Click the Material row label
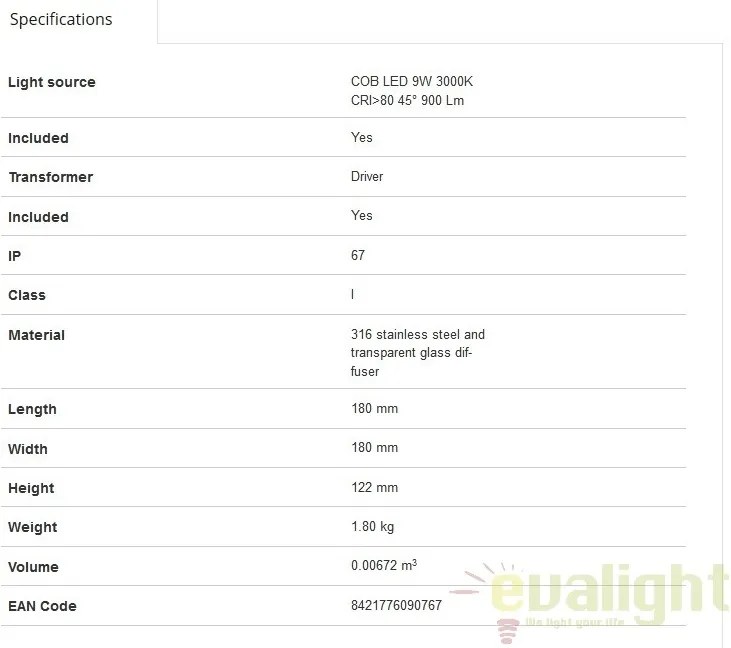This screenshot has width=731, height=648. click(x=36, y=335)
